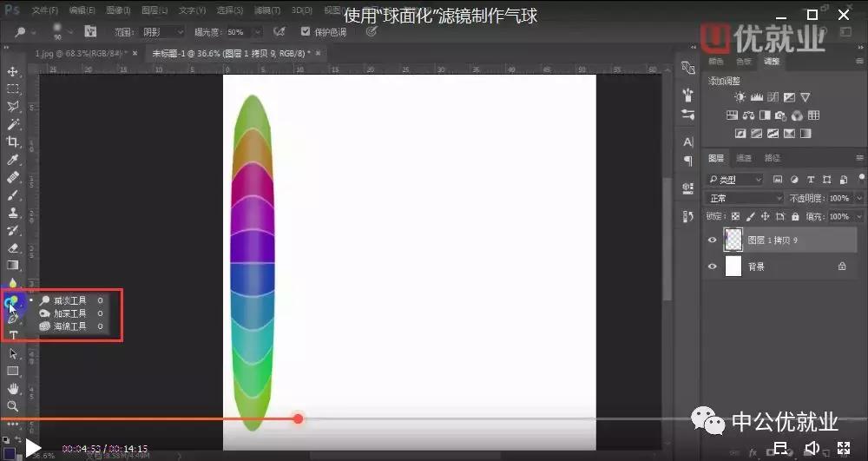Select the Blur droplet tool
Image resolution: width=868 pixels, height=461 pixels.
point(13,283)
